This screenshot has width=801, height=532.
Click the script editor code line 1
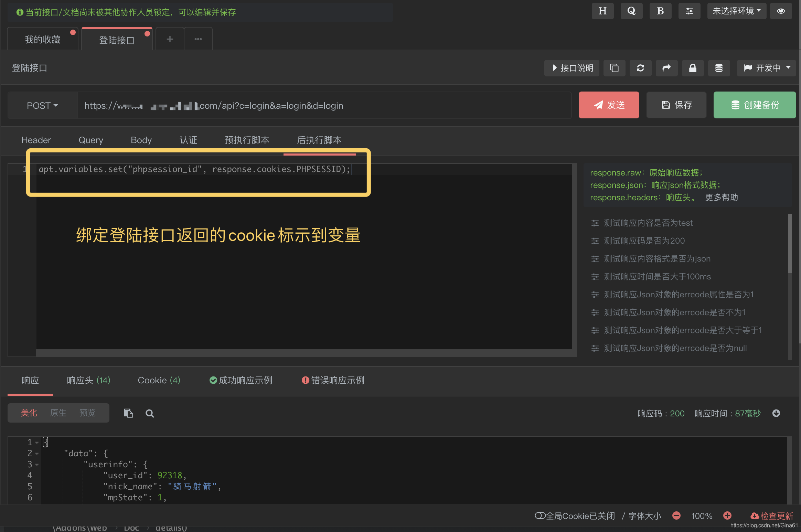(x=194, y=169)
